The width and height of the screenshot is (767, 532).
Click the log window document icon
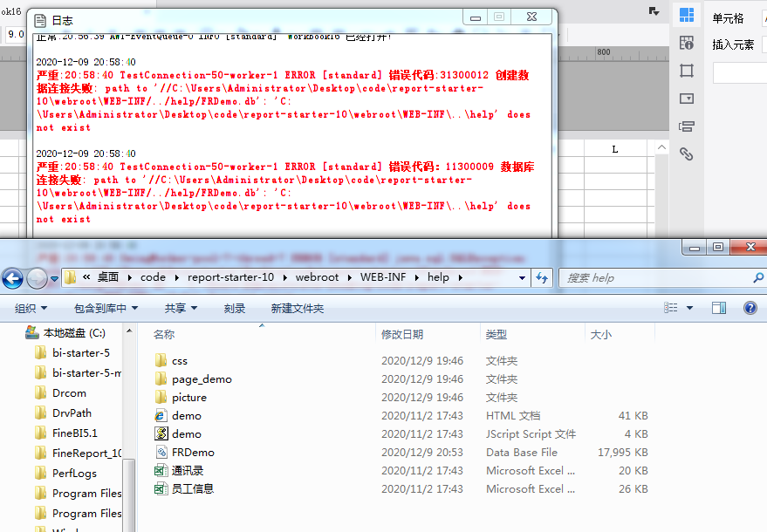pos(40,21)
